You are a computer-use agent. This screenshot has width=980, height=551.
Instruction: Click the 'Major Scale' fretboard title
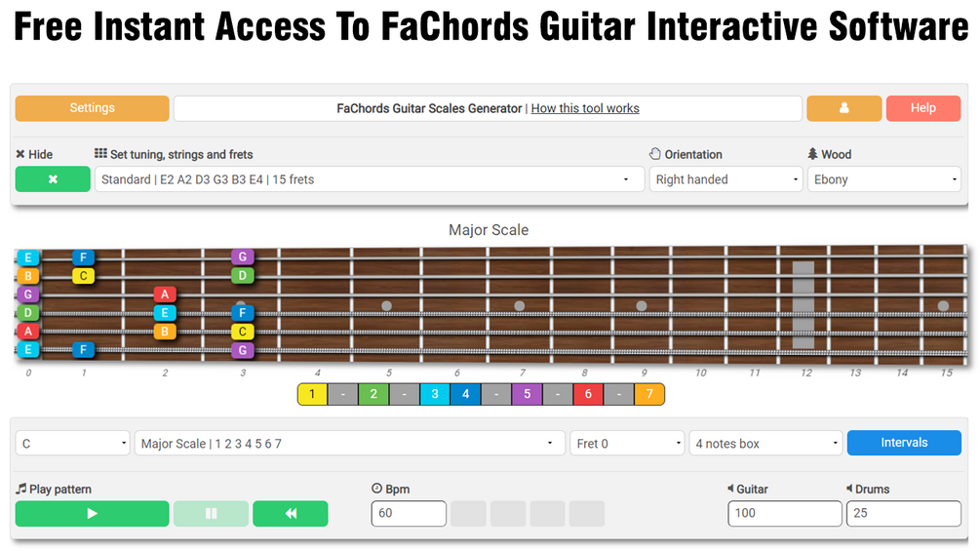[x=489, y=230]
